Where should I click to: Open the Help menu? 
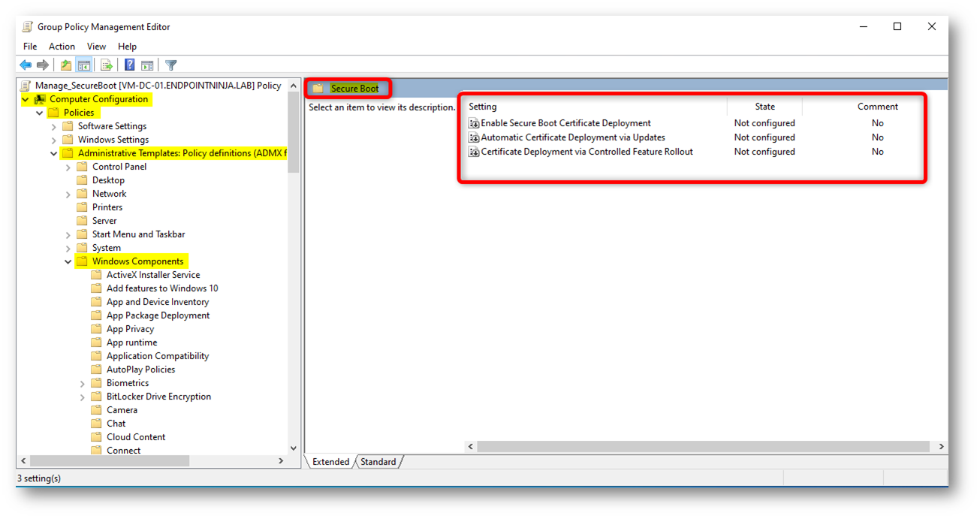click(127, 47)
